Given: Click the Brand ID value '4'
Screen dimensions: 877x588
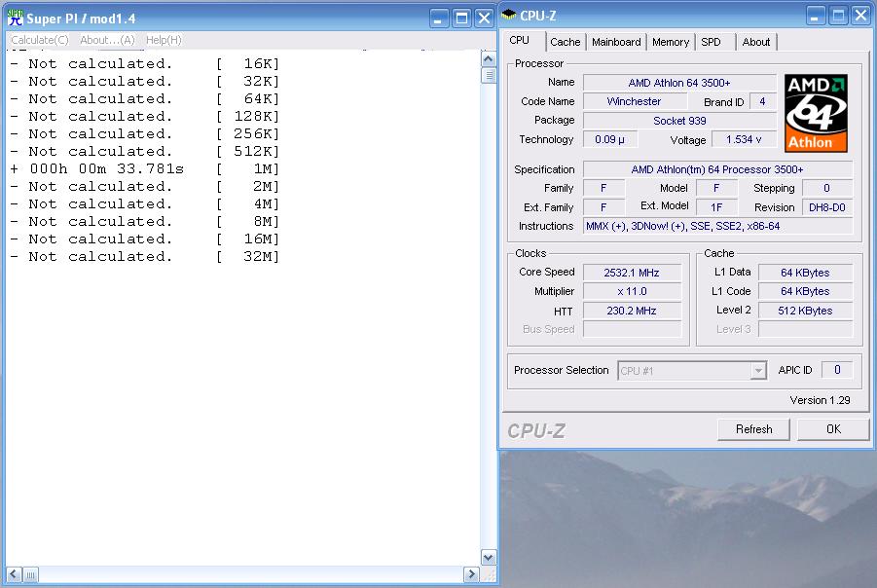Looking at the screenshot, I should pyautogui.click(x=762, y=101).
